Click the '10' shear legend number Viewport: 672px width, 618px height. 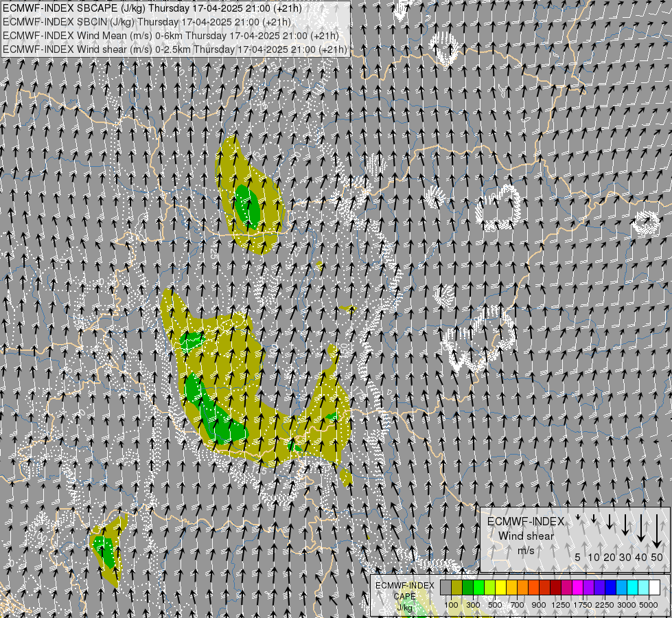coord(594,557)
